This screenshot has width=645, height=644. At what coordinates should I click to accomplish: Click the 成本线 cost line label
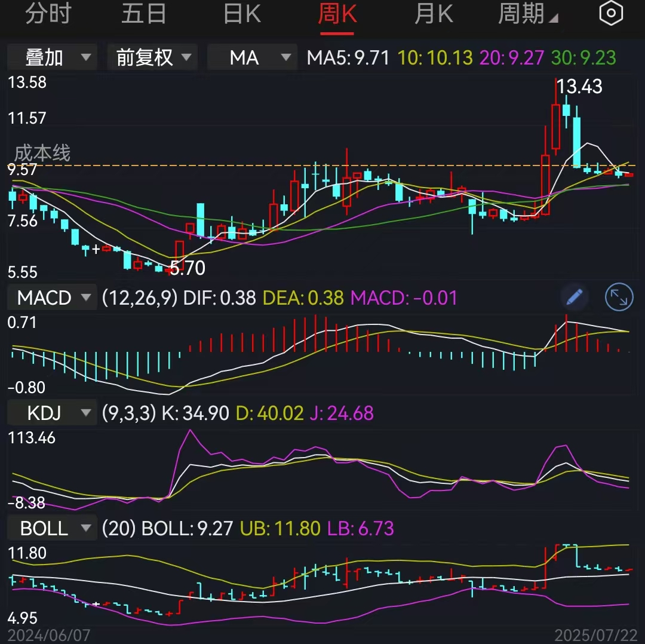(42, 153)
